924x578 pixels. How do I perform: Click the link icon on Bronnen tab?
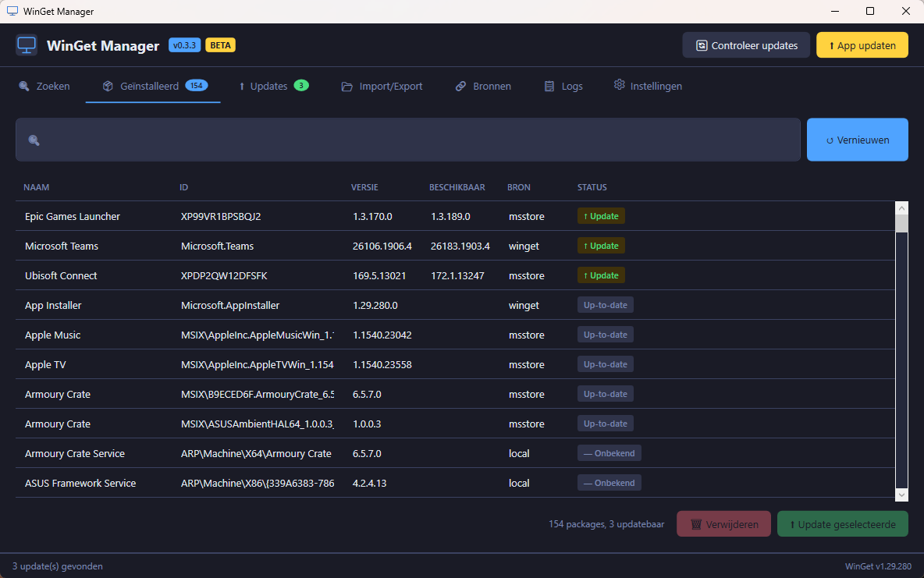click(460, 87)
